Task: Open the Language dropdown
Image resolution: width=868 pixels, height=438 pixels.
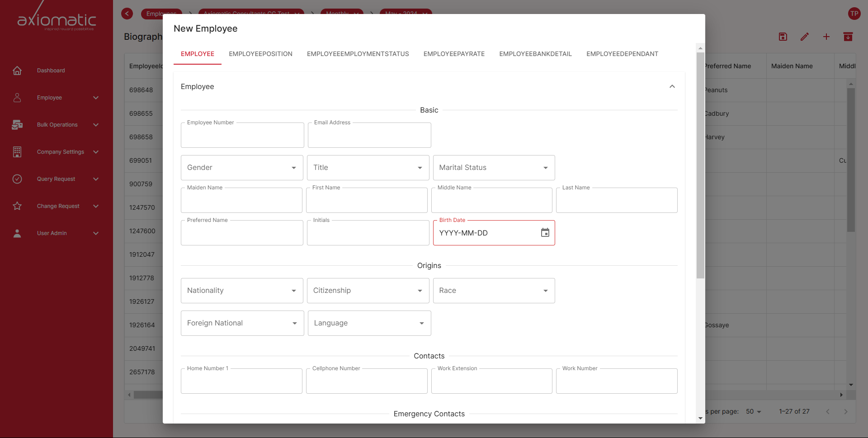Action: pyautogui.click(x=369, y=323)
